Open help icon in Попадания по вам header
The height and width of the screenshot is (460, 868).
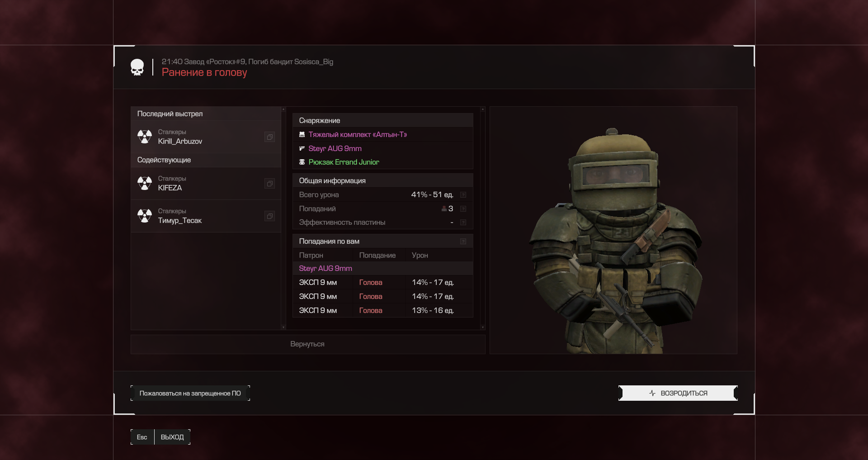(x=463, y=242)
